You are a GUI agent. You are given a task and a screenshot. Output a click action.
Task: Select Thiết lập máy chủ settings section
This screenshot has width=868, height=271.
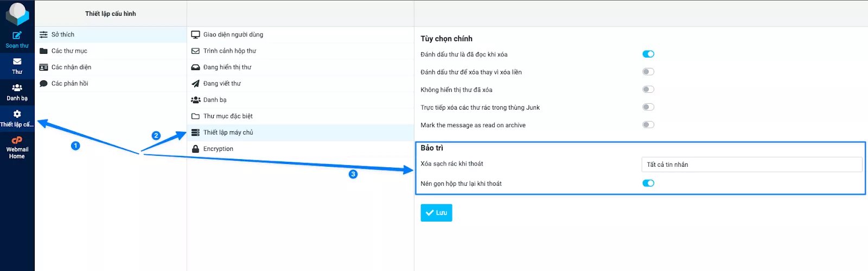point(228,133)
